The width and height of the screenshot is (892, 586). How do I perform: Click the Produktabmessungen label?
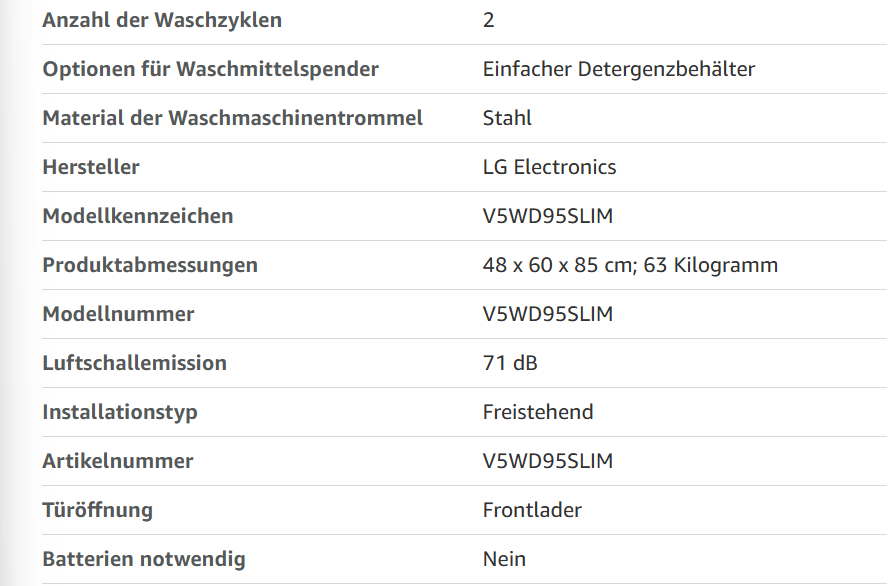tap(150, 265)
